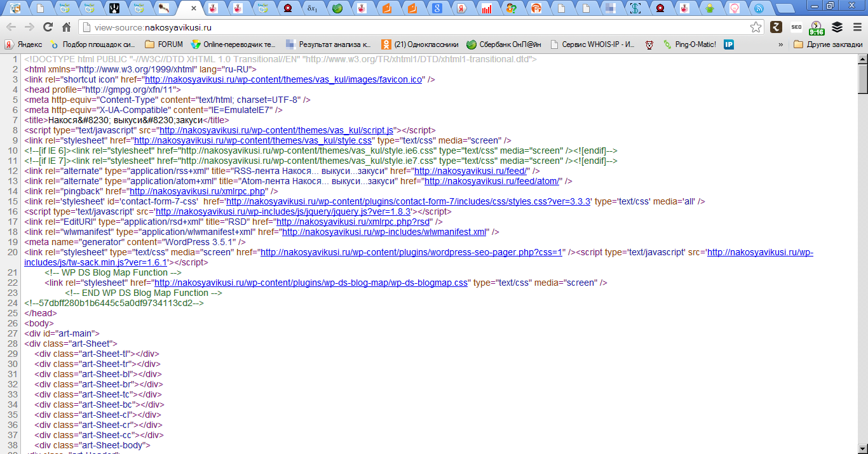Click the vertical scrollbar thumb
Viewport: 868px width, 454px height.
coord(862,79)
